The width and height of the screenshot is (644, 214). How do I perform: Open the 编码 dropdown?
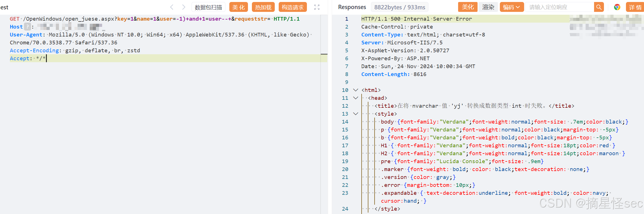[512, 7]
